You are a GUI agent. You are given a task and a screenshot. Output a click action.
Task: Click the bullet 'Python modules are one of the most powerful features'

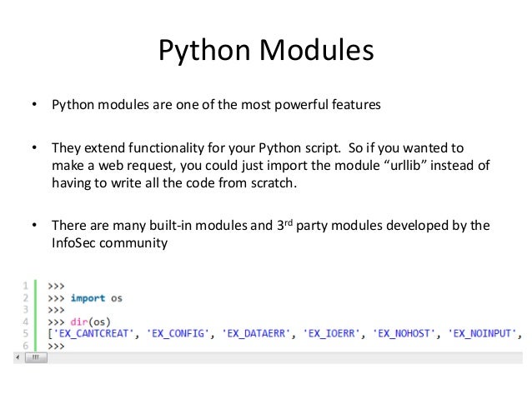(x=216, y=105)
